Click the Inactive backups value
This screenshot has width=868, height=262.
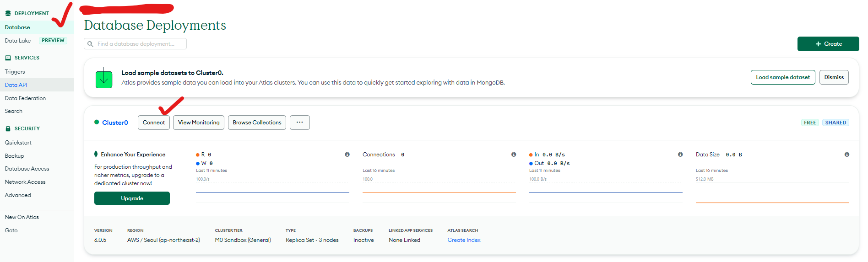(363, 240)
